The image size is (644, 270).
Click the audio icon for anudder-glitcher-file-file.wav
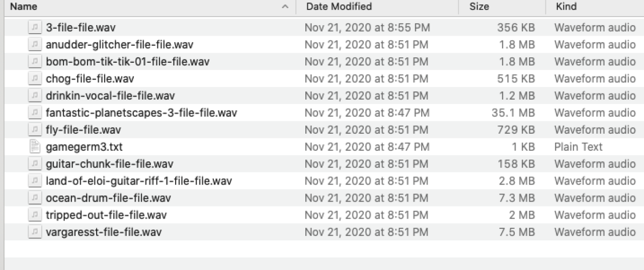pyautogui.click(x=34, y=44)
